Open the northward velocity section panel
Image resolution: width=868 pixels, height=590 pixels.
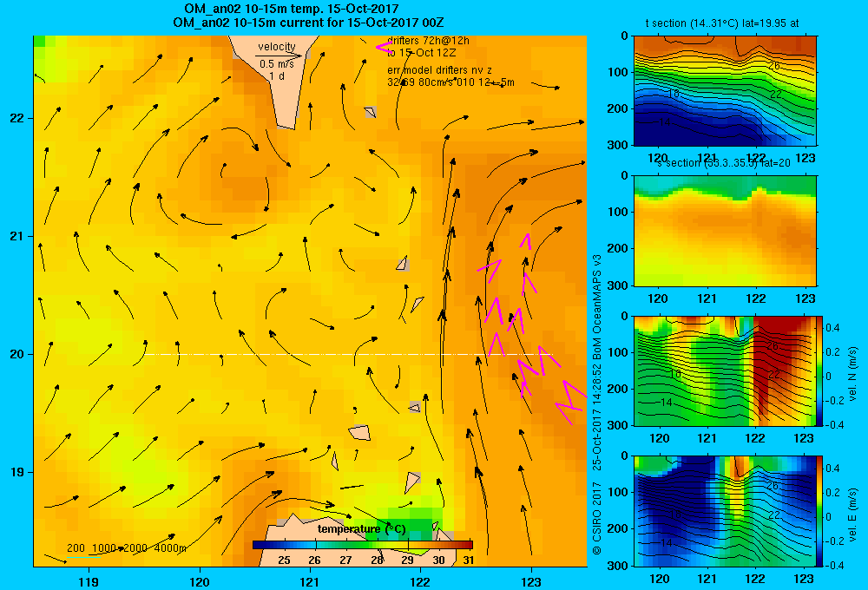(x=725, y=370)
